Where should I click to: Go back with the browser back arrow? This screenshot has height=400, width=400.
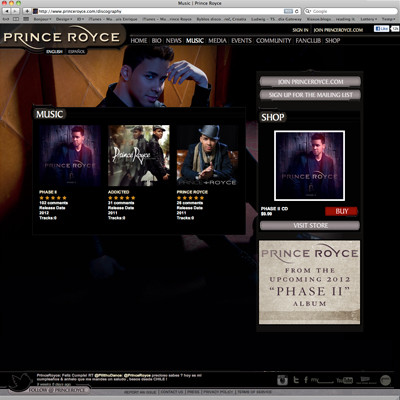point(6,11)
